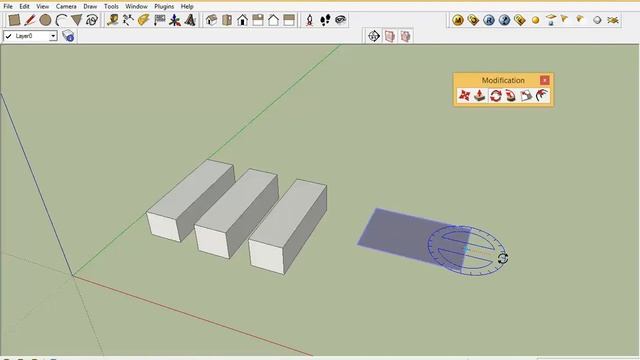Open the Plugins menu

coord(164,7)
